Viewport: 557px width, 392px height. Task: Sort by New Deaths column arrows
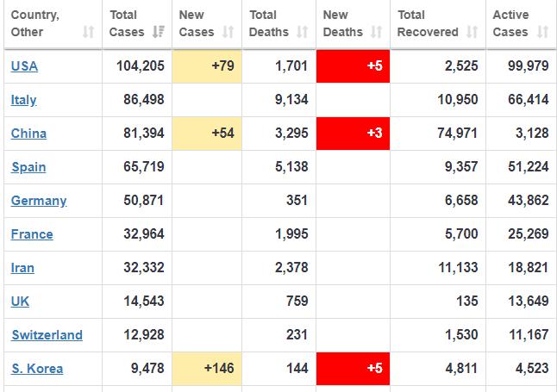(376, 32)
